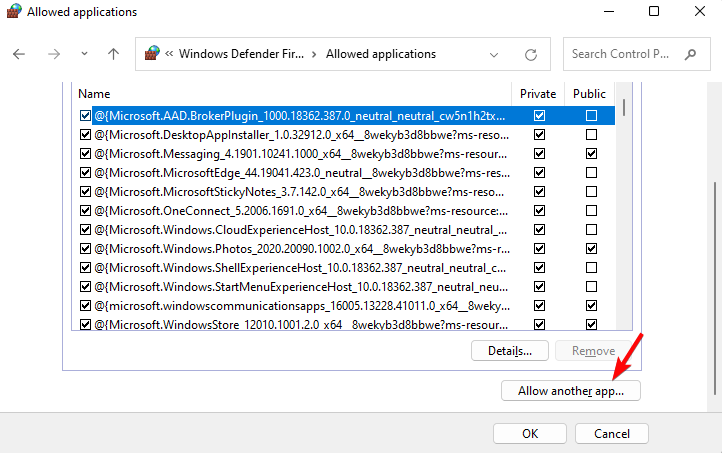Click the search magnifier icon
The width and height of the screenshot is (722, 453).
[690, 54]
